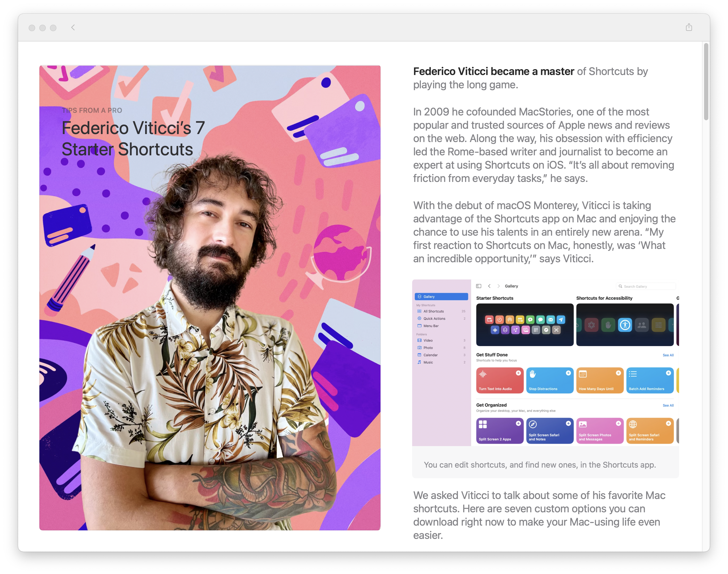Click the 'Get Organized' section heading

tap(491, 405)
